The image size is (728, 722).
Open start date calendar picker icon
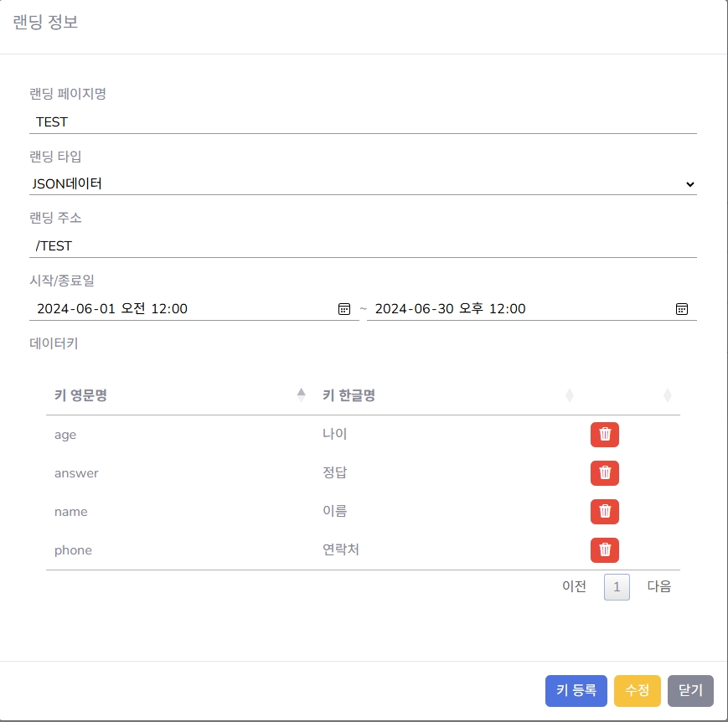click(344, 309)
